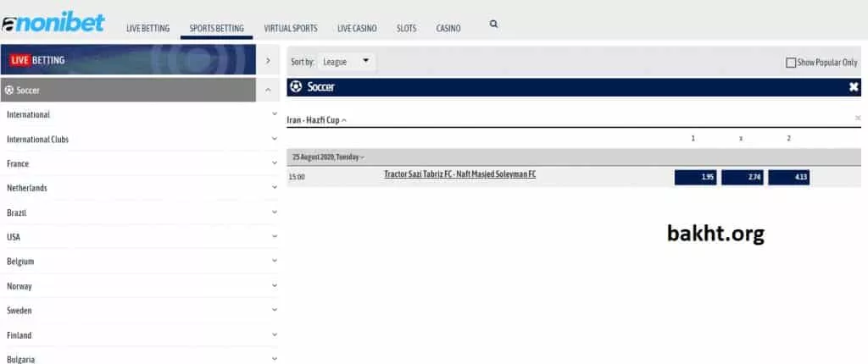The width and height of the screenshot is (868, 364).
Task: Switch to the Live Casino tab
Action: click(x=357, y=29)
